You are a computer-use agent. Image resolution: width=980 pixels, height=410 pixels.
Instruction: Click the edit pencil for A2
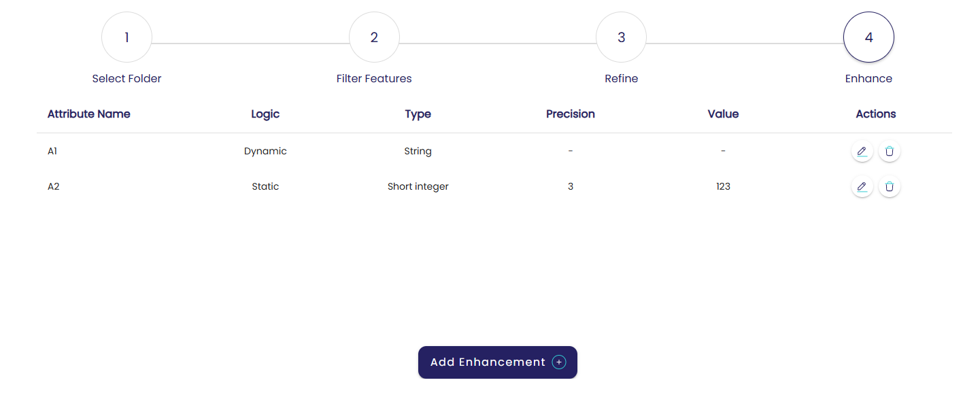point(862,186)
